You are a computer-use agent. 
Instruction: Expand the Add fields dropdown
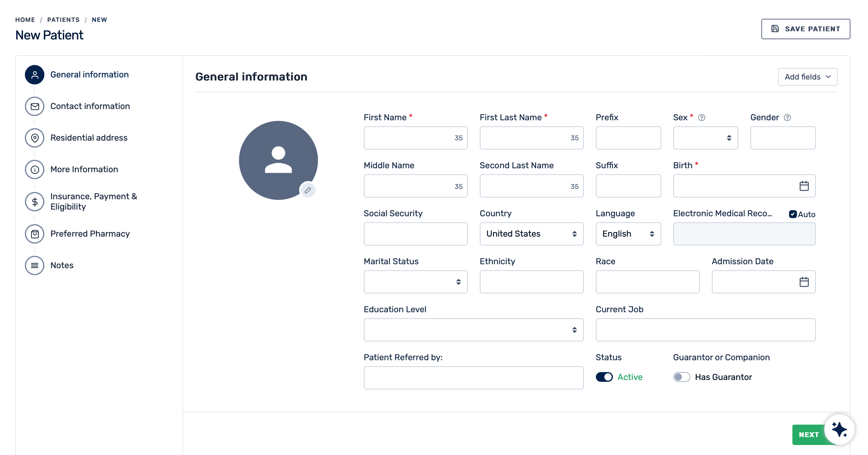pyautogui.click(x=807, y=77)
